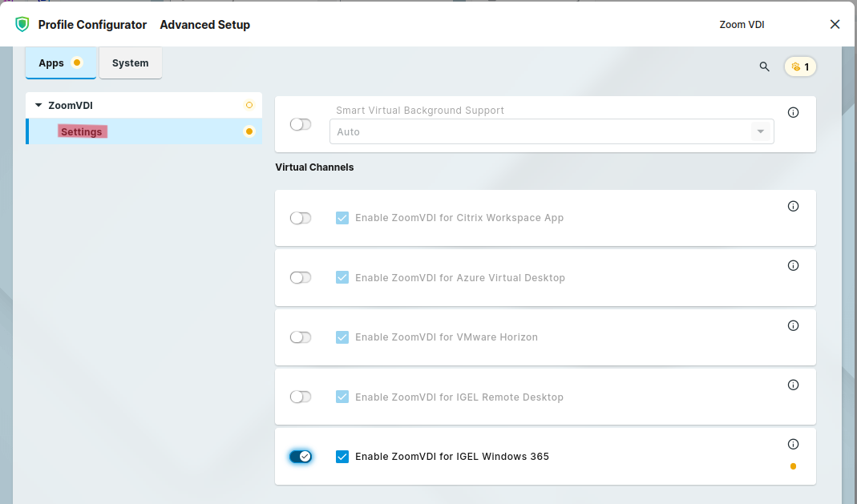Turn off the IGEL Windows 365 toggle
Viewport: 857px width, 504px height.
click(301, 457)
